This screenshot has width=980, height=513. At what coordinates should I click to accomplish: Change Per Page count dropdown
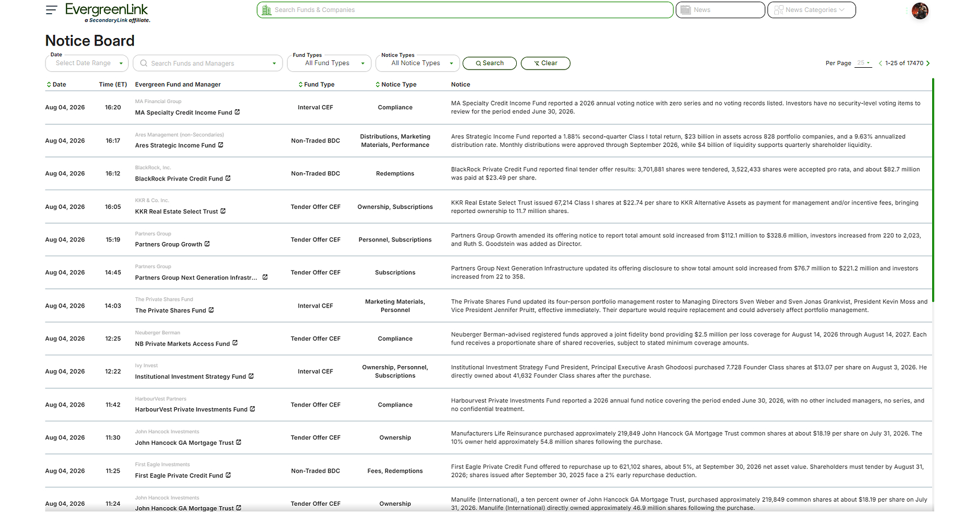click(863, 63)
